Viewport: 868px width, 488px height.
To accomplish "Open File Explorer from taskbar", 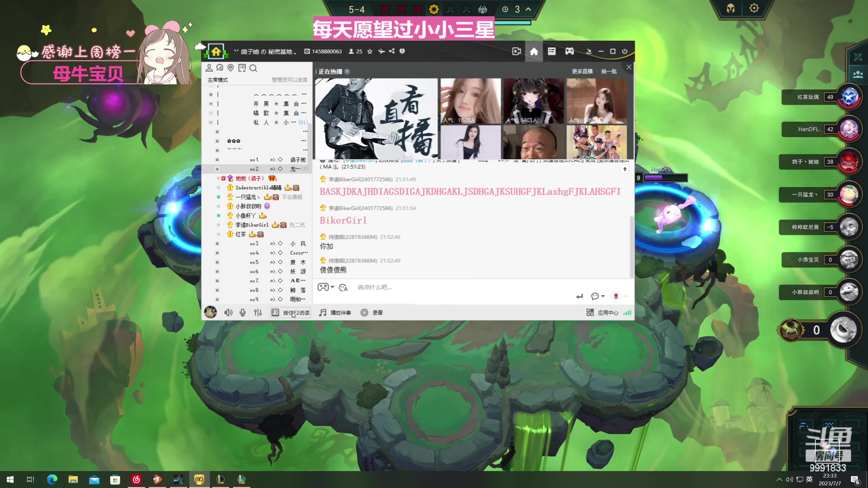I will [x=73, y=479].
